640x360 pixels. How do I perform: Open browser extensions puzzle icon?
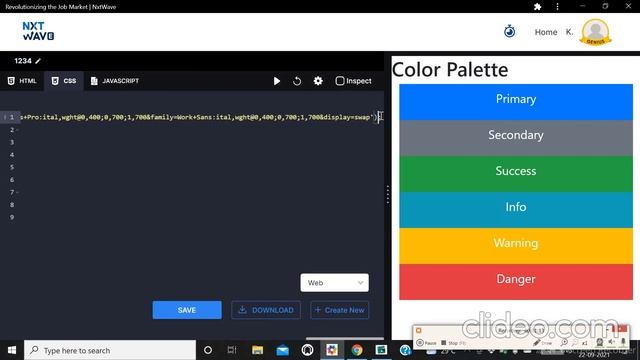[x=538, y=7]
